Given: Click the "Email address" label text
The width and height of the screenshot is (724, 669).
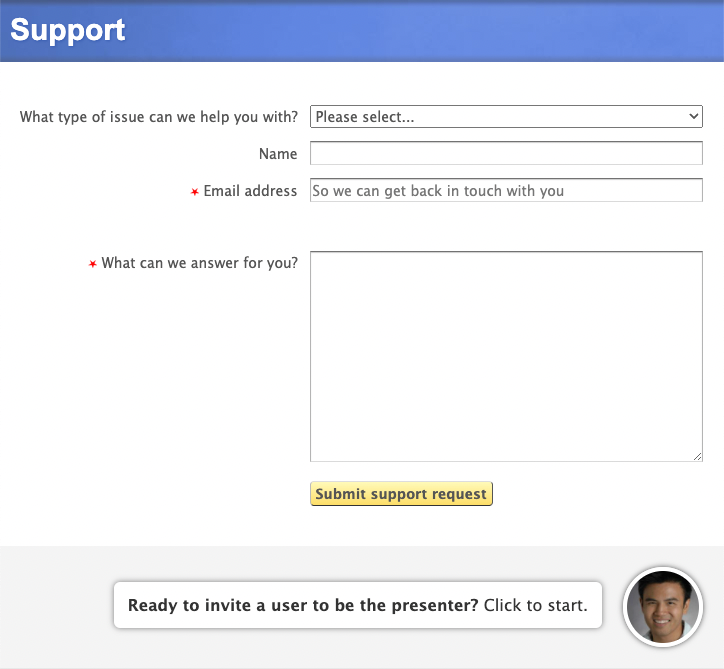Looking at the screenshot, I should 250,191.
